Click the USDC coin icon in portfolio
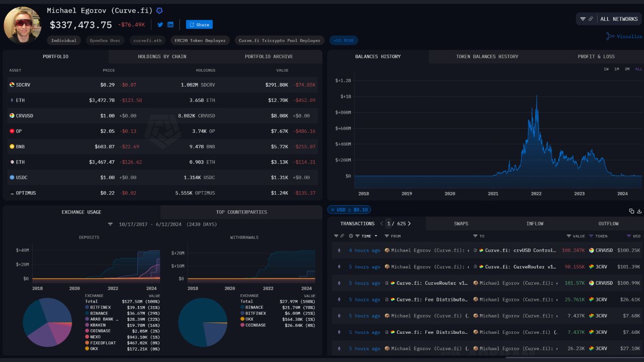This screenshot has width=644, height=362. coord(12,177)
